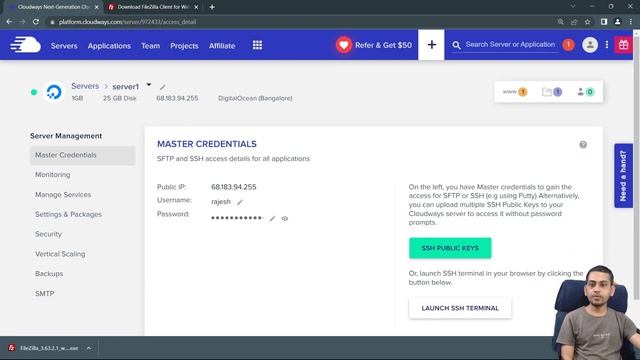Open Vertical Scaling section

pyautogui.click(x=60, y=254)
